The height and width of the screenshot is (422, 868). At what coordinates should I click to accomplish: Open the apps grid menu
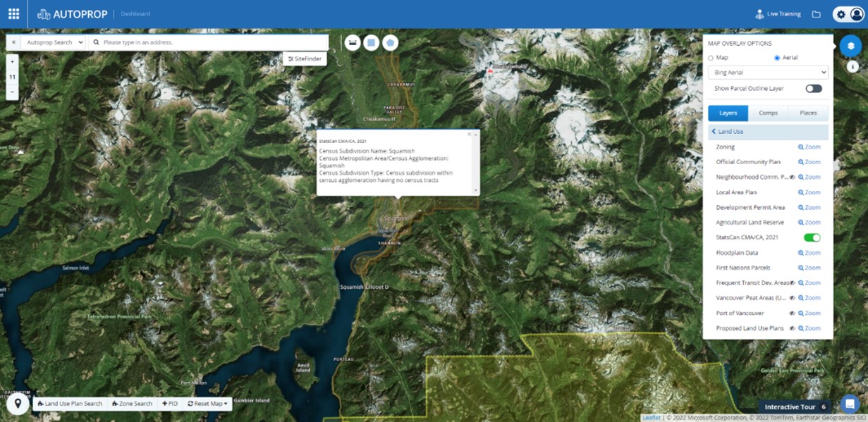tap(13, 14)
